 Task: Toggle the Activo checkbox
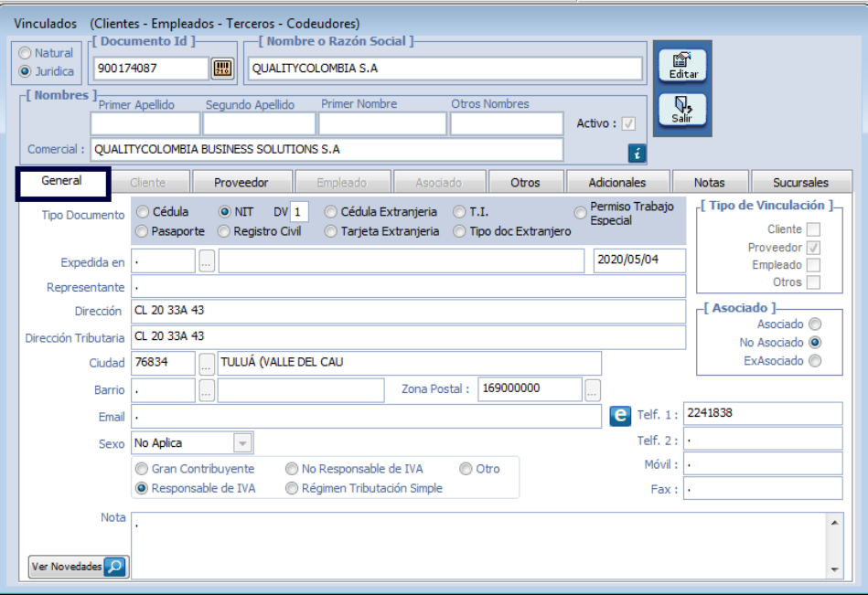click(628, 123)
